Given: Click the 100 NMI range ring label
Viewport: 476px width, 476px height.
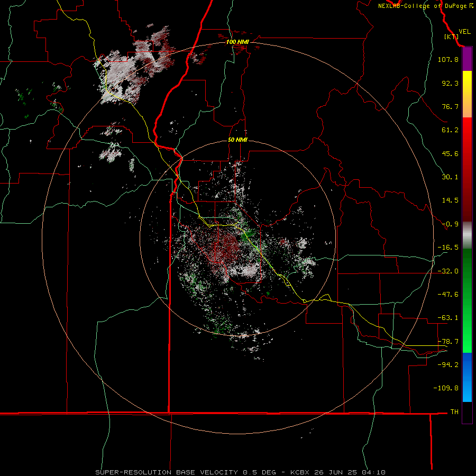Looking at the screenshot, I should coord(237,42).
